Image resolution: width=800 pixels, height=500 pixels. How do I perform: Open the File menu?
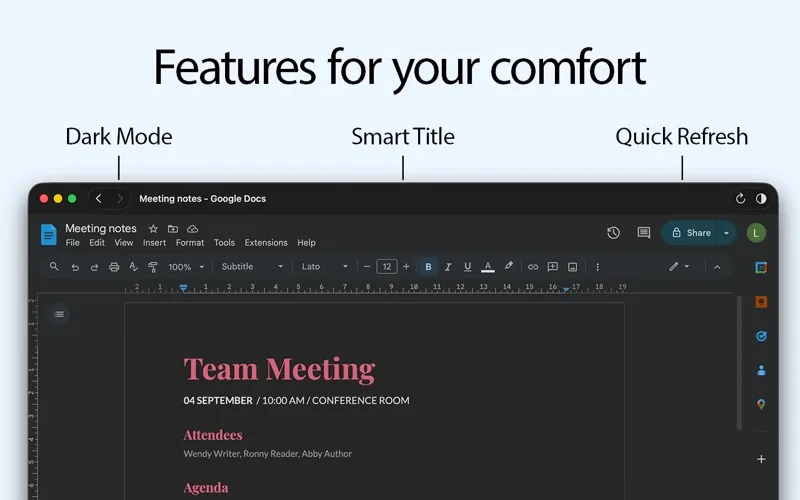72,243
